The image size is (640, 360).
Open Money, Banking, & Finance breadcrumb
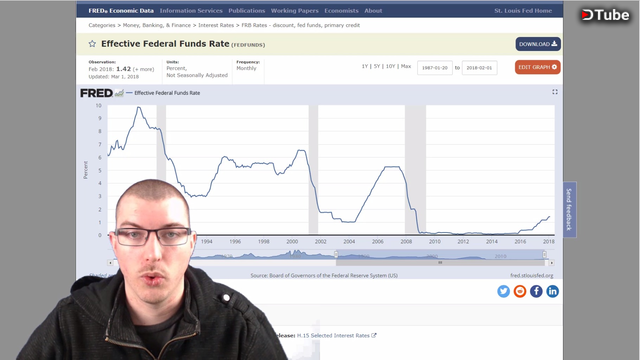click(x=157, y=25)
